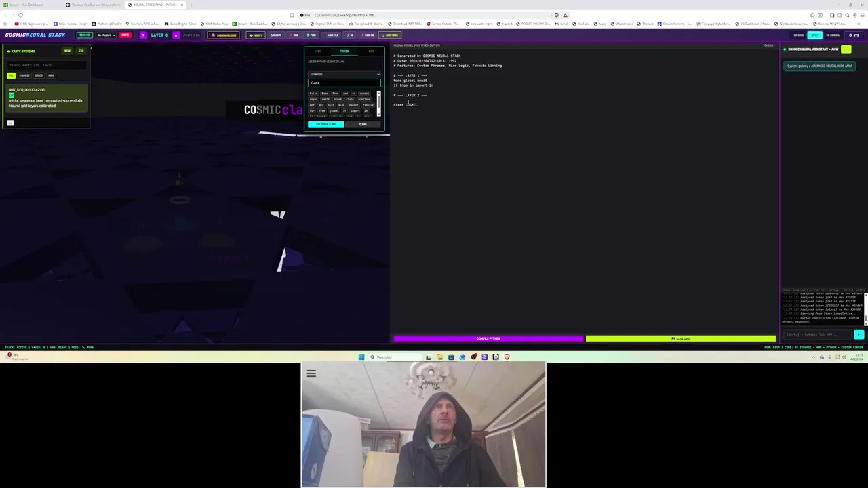Choose the 'def' keyword chip
868x488 pixels.
312,105
